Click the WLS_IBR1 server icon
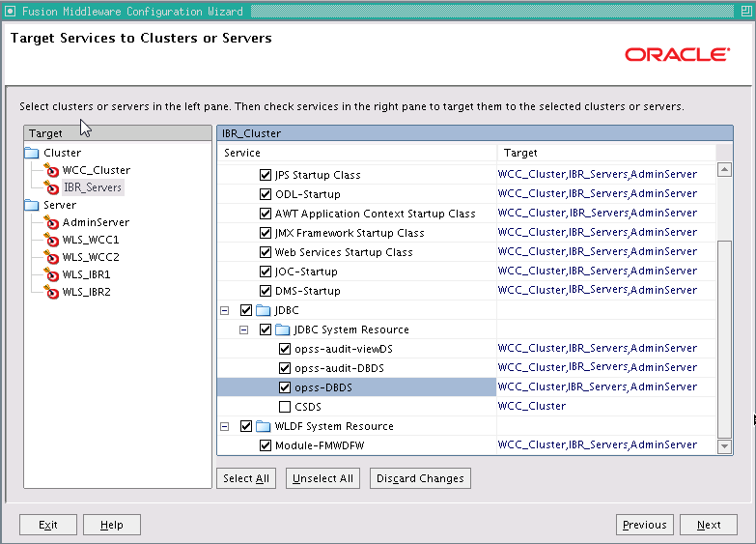The height and width of the screenshot is (544, 756). tap(51, 274)
